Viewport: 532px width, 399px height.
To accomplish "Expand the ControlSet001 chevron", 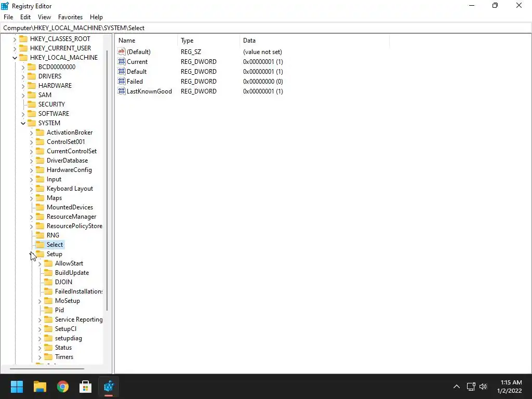I will (x=32, y=142).
